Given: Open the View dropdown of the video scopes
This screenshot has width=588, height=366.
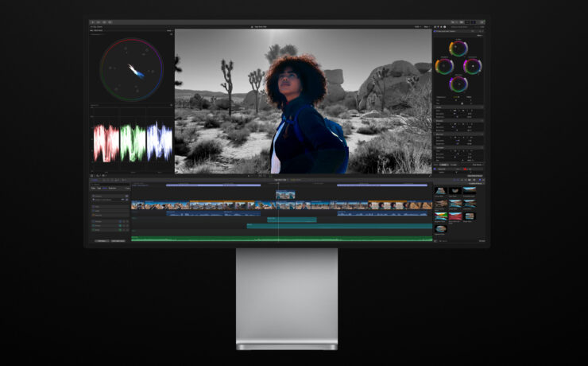Looking at the screenshot, I should pyautogui.click(x=169, y=30).
